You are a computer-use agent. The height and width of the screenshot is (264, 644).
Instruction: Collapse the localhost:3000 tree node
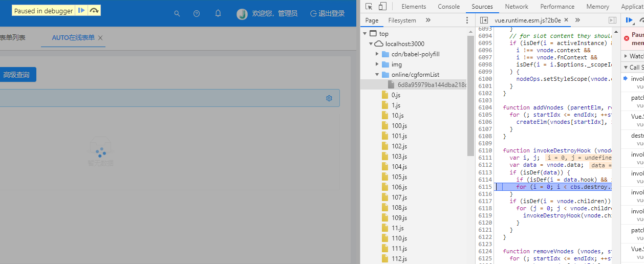pos(370,44)
